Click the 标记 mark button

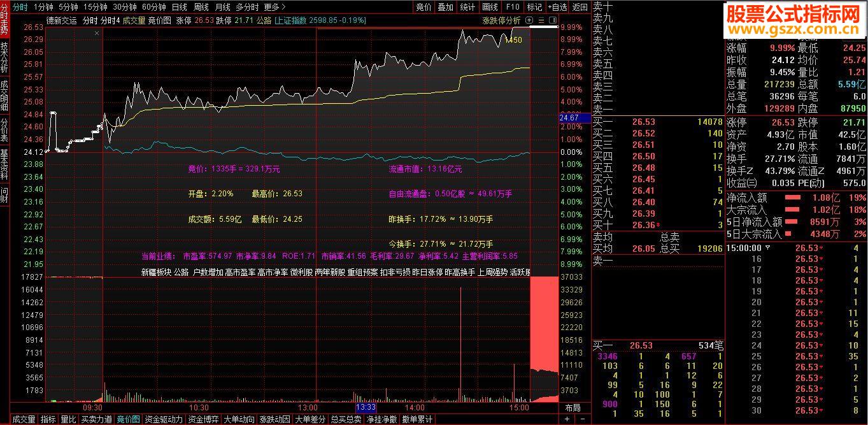click(x=534, y=7)
